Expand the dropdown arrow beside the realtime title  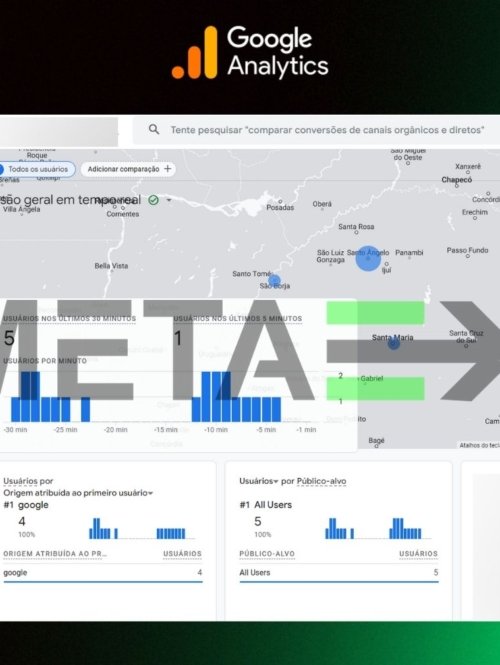pyautogui.click(x=169, y=200)
